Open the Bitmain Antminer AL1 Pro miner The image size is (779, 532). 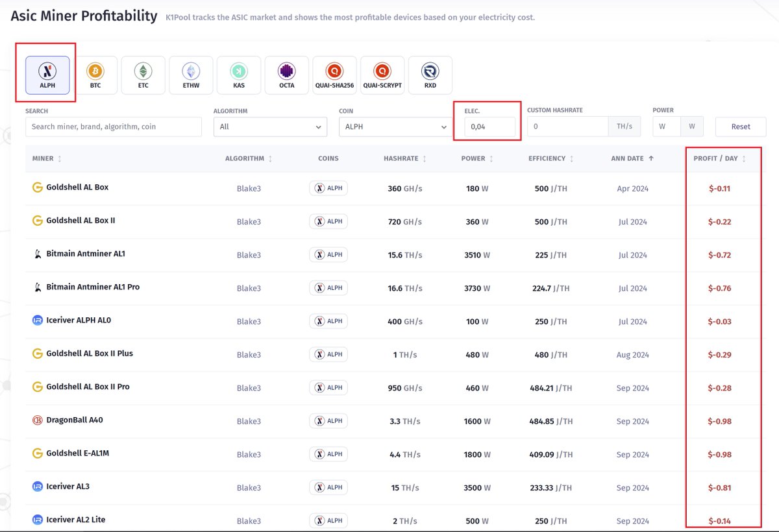click(93, 287)
